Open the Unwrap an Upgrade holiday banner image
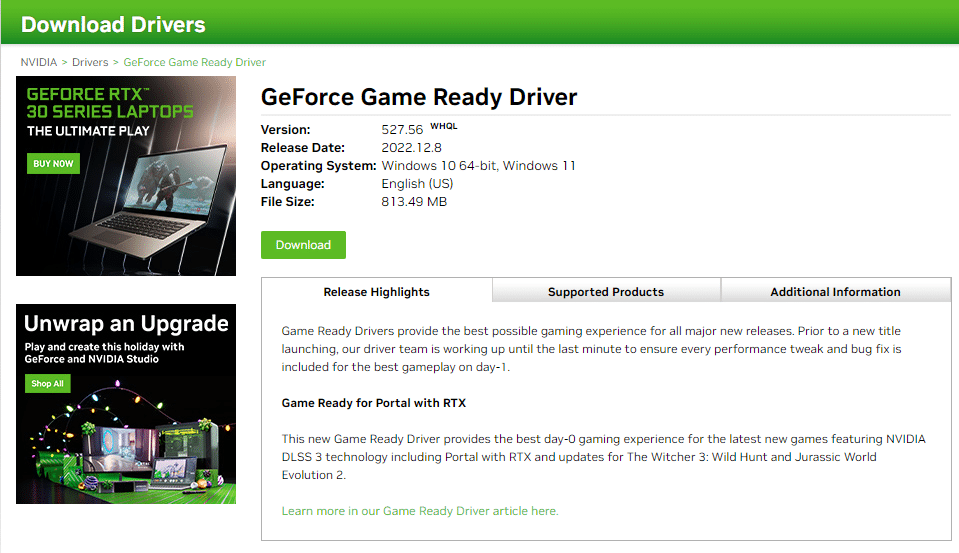 click(x=126, y=404)
